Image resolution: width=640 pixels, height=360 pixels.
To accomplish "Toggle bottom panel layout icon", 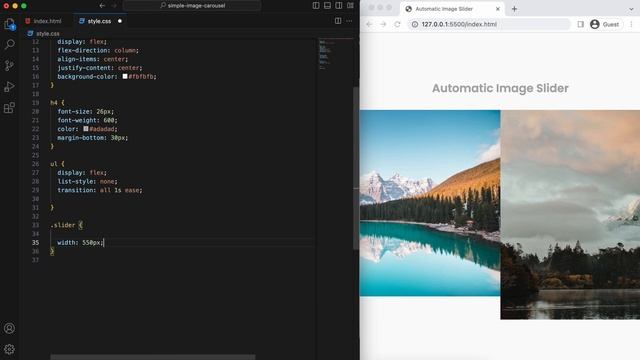I will click(x=327, y=6).
